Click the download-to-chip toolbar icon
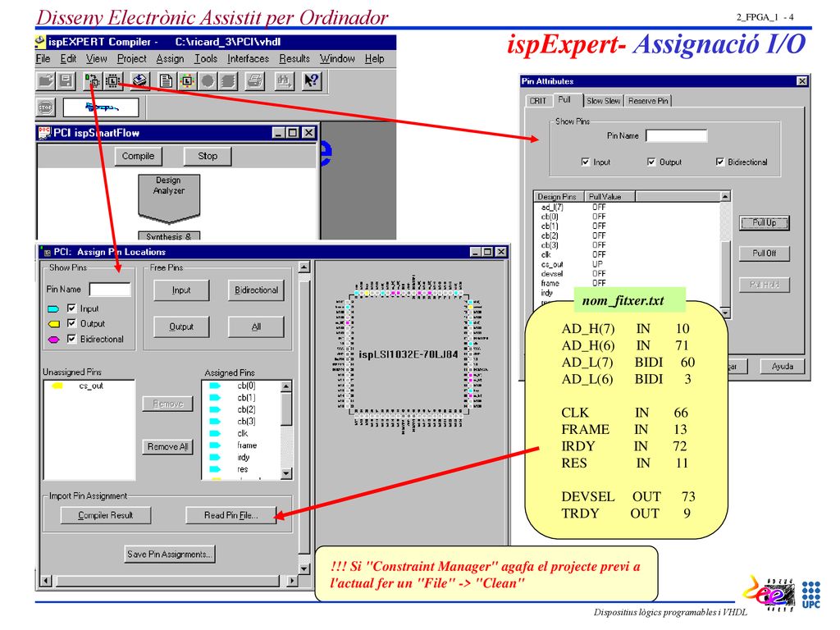The height and width of the screenshot is (630, 840). 139,81
